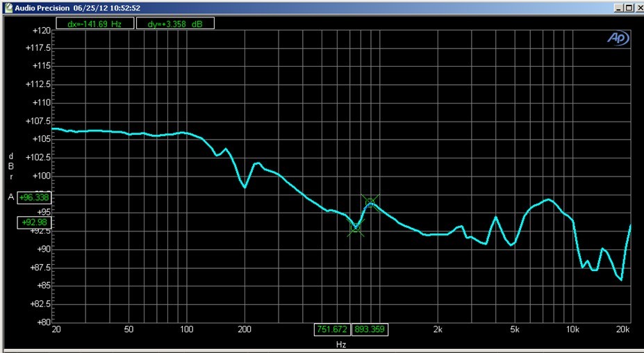Click the dBr label on the y-axis
Viewport: 644px width, 353px height.
click(x=10, y=166)
